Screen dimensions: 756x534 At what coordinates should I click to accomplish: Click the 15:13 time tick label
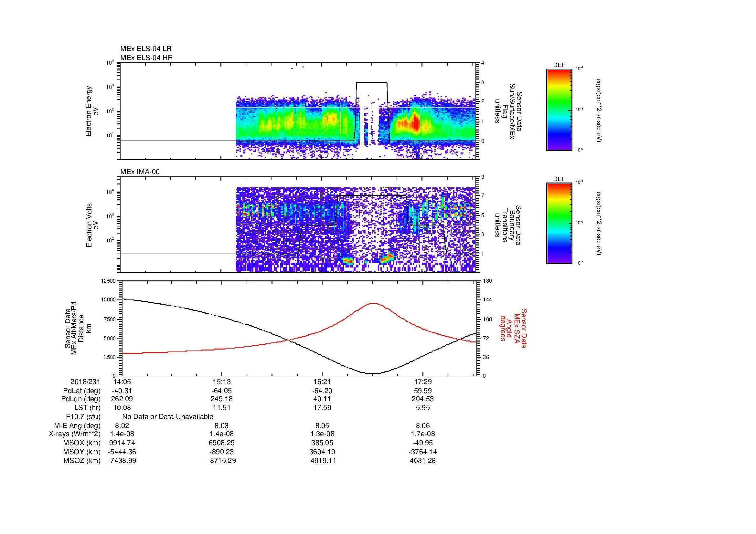pyautogui.click(x=222, y=382)
